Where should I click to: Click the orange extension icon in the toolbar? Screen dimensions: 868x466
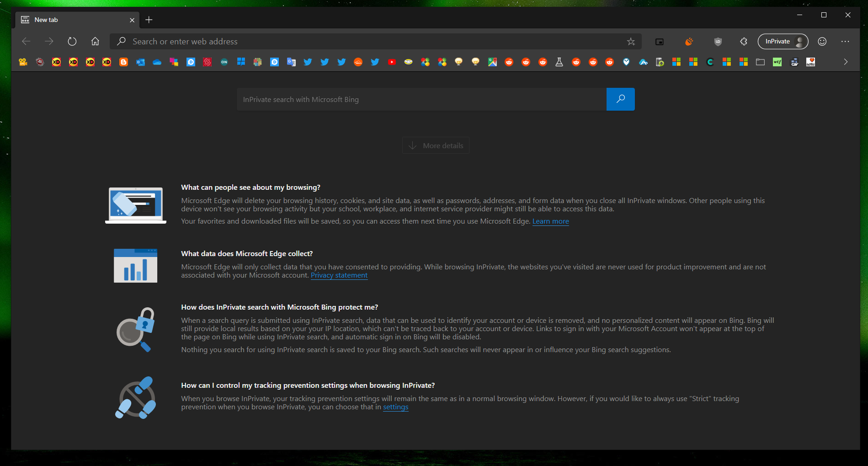[x=689, y=42]
